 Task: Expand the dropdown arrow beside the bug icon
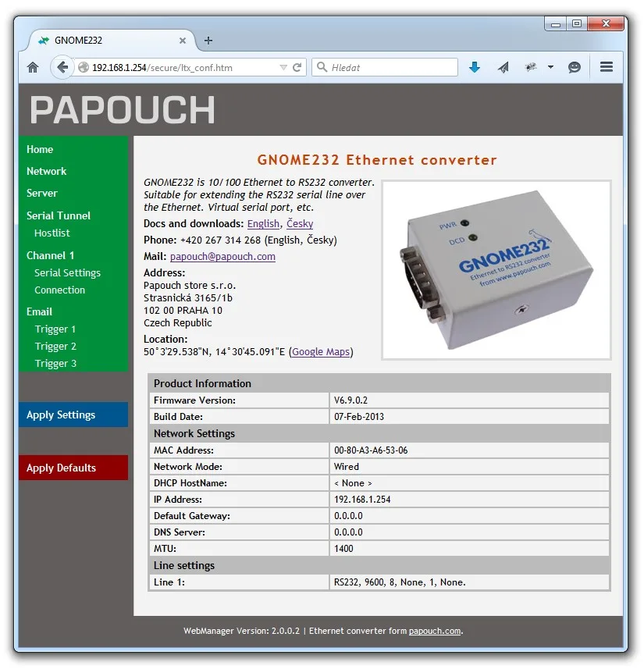click(x=550, y=67)
